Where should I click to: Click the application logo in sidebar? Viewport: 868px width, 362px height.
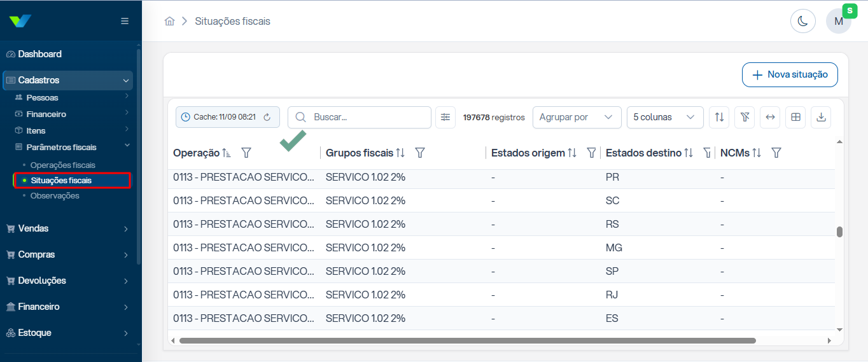coord(20,21)
